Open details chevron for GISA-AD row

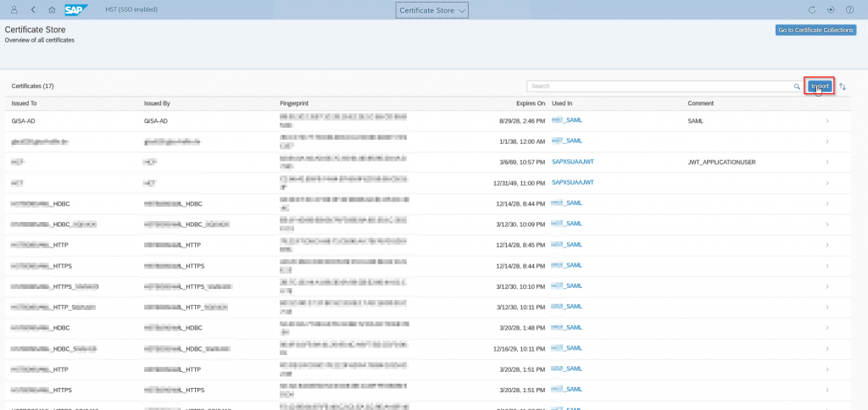[x=827, y=120]
